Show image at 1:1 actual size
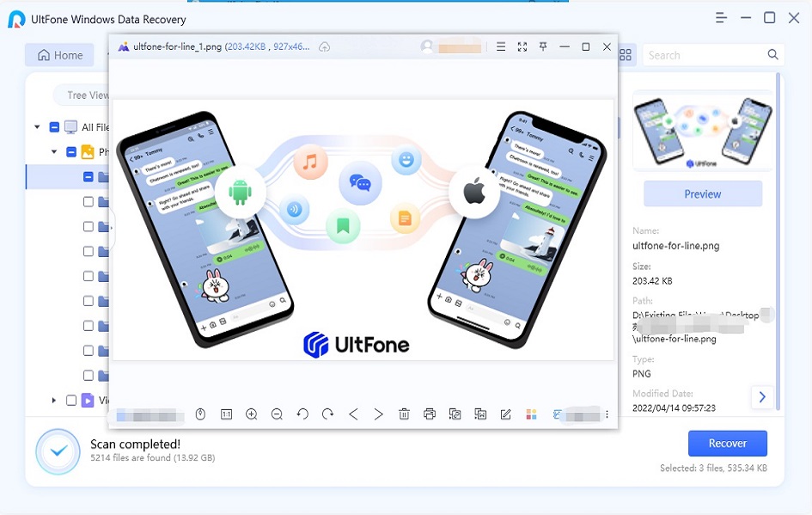812x515 pixels. [x=226, y=414]
